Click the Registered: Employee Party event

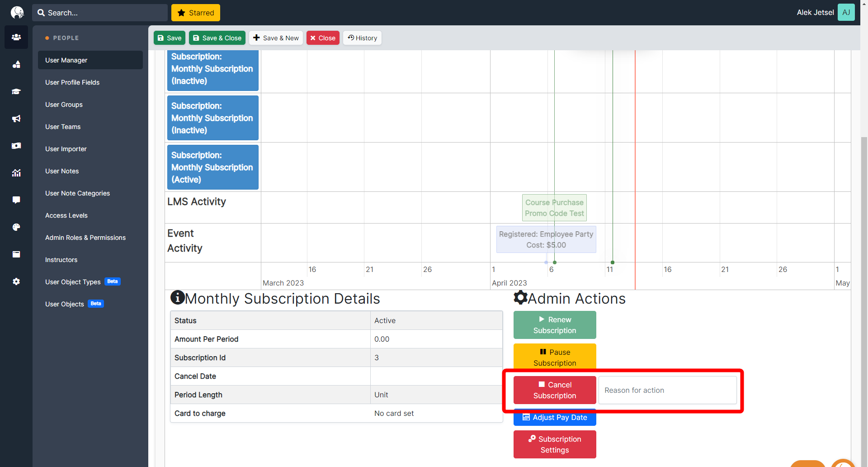point(546,239)
